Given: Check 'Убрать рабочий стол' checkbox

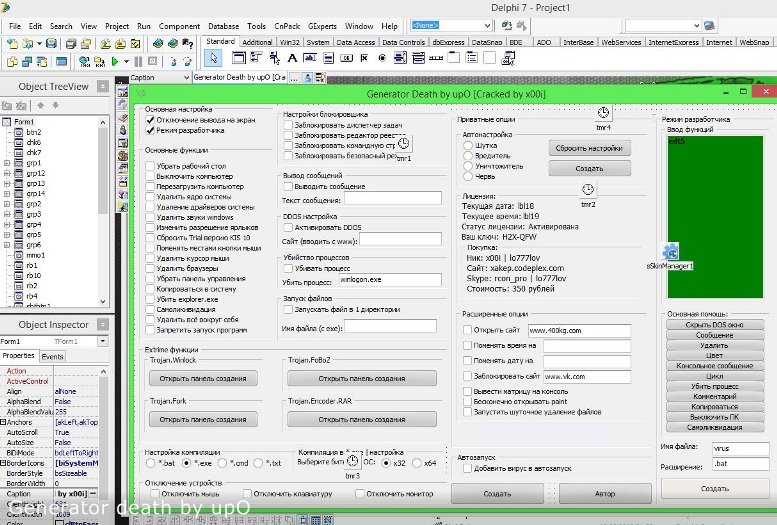Looking at the screenshot, I should coord(150,166).
